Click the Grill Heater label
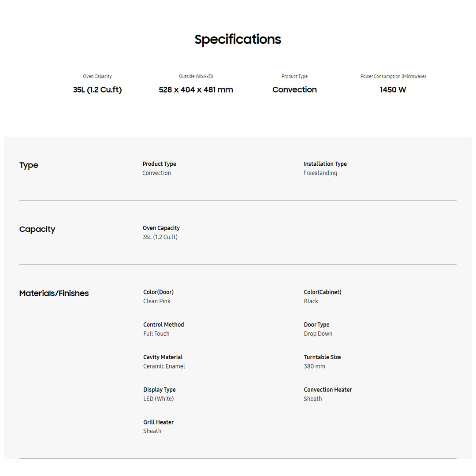This screenshot has height=476, width=476. point(158,422)
